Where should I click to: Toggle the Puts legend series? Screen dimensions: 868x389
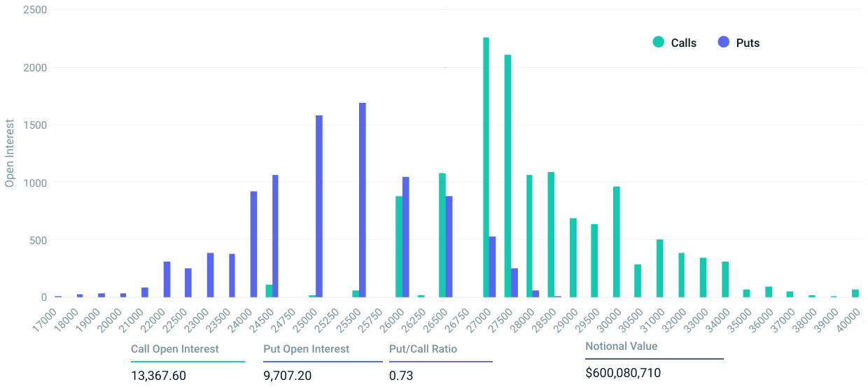tap(739, 43)
